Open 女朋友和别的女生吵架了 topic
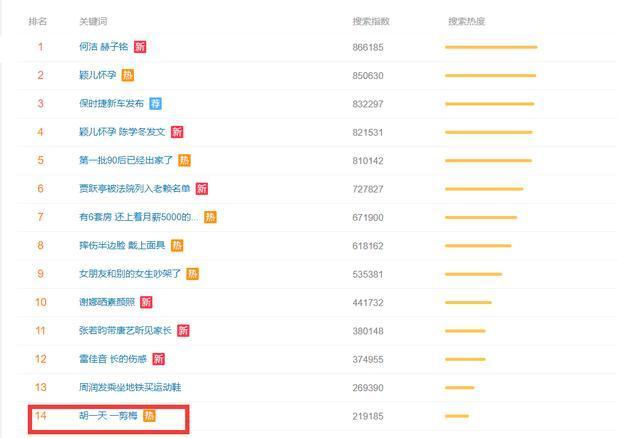 click(130, 273)
